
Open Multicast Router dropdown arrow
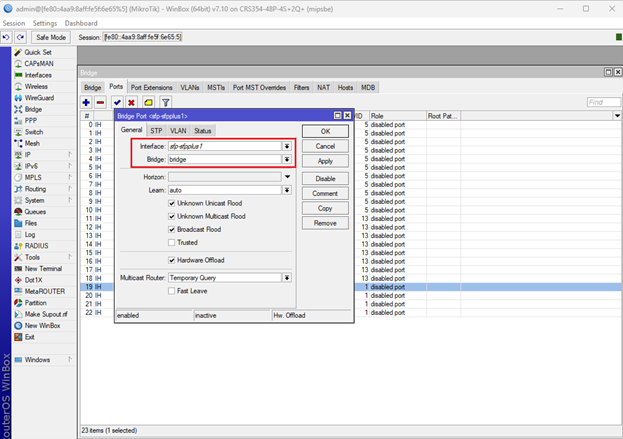coord(287,278)
